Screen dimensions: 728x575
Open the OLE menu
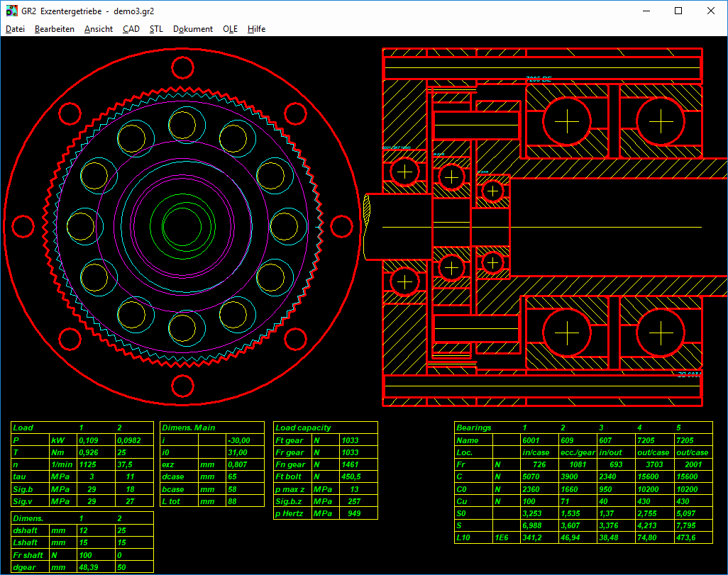point(230,29)
